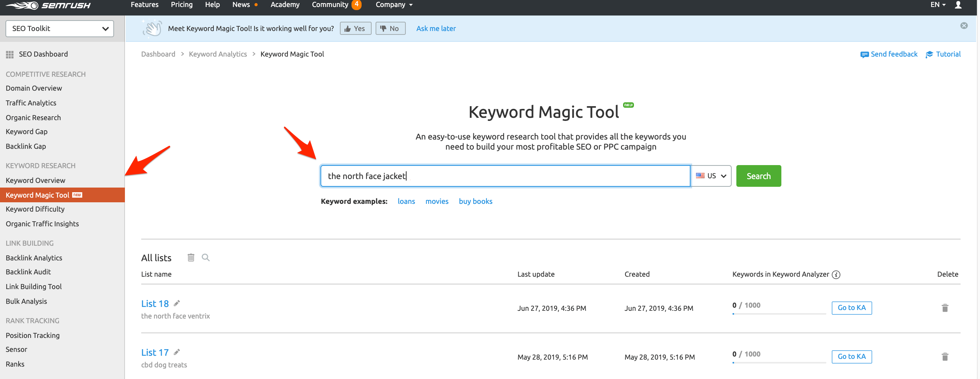Open the user profile icon
The height and width of the screenshot is (379, 980).
click(x=958, y=5)
